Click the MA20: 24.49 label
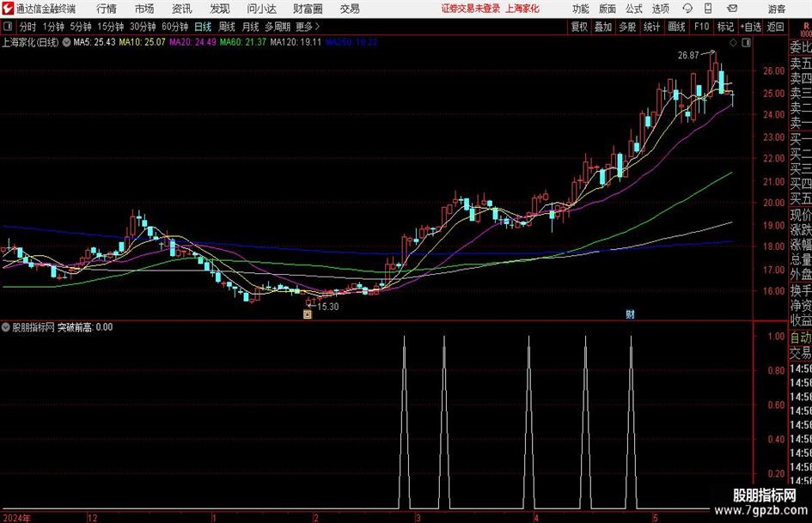 pyautogui.click(x=192, y=42)
